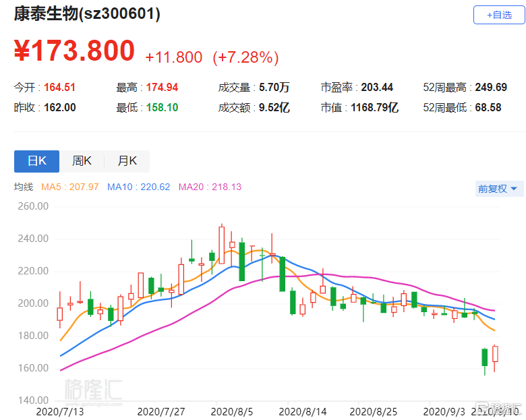Click the 最低 value 158.10
Image resolution: width=526 pixels, height=420 pixels.
[x=162, y=107]
